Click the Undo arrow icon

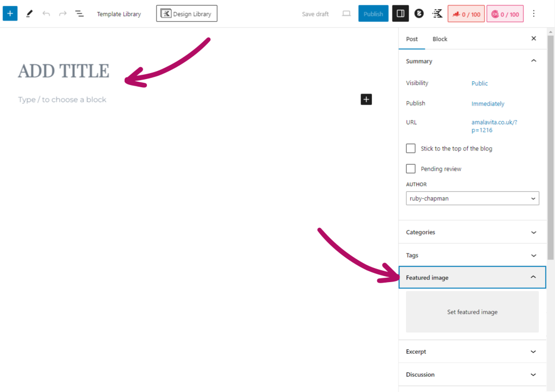46,14
